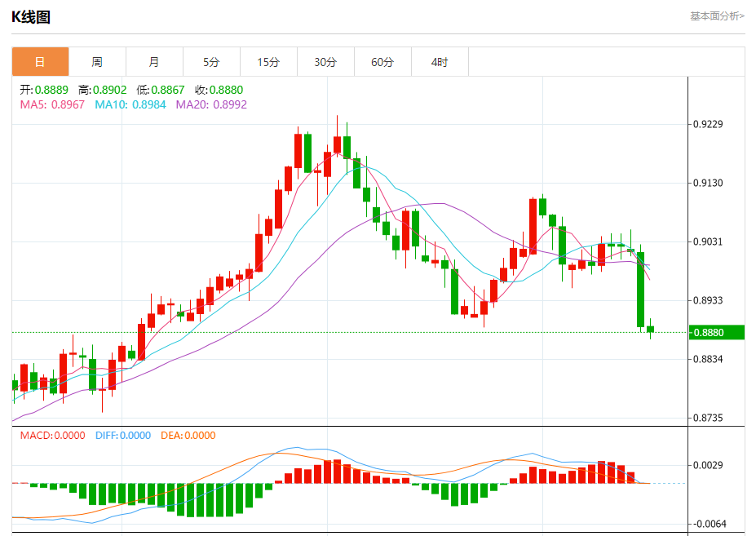Click the last small green candlestick
756x536 pixels.
pos(651,329)
